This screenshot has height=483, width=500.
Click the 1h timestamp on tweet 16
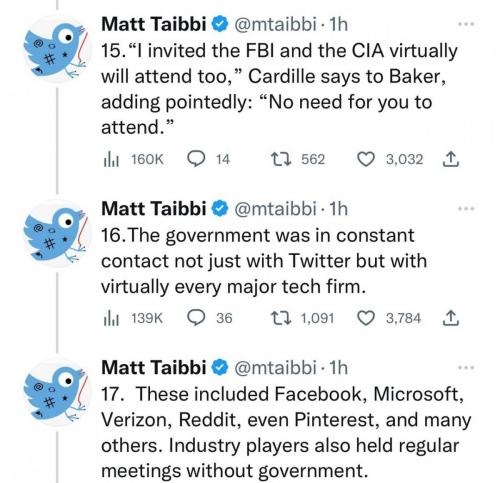click(338, 209)
